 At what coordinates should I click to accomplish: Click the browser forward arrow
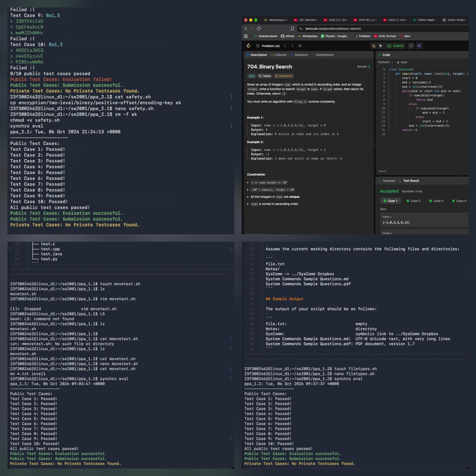pos(252,29)
